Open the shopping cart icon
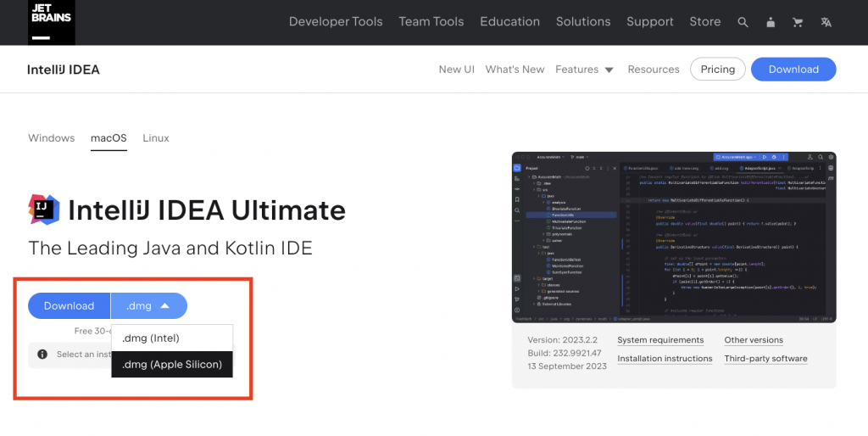This screenshot has height=436, width=868. 798,22
